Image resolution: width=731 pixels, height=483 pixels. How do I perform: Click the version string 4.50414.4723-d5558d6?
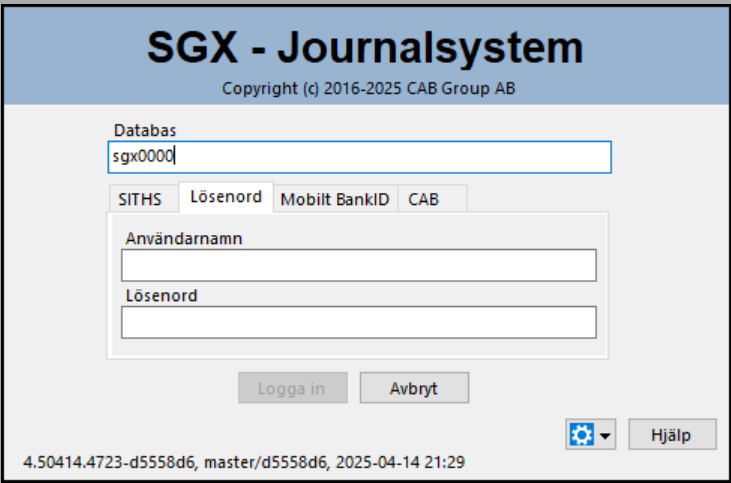click(x=108, y=462)
